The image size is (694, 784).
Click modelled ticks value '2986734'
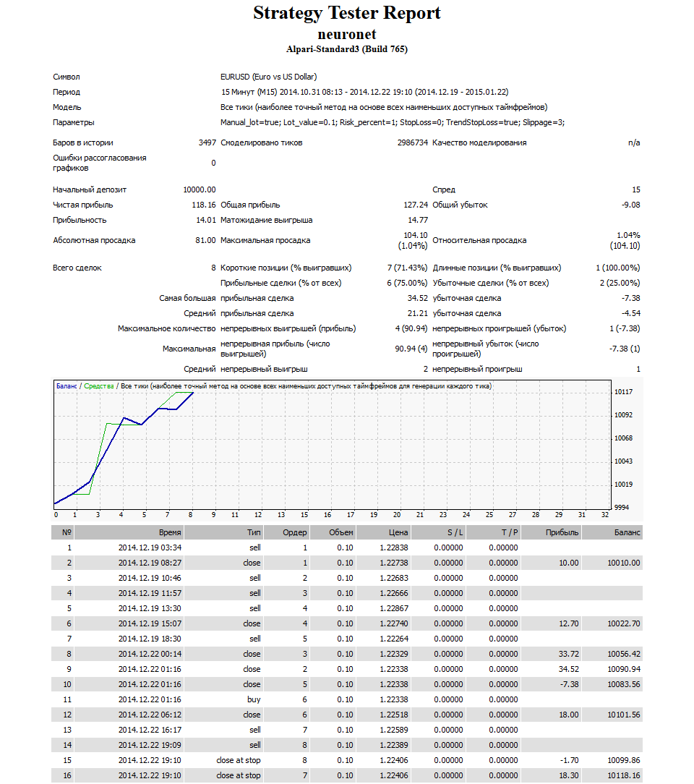pos(413,142)
